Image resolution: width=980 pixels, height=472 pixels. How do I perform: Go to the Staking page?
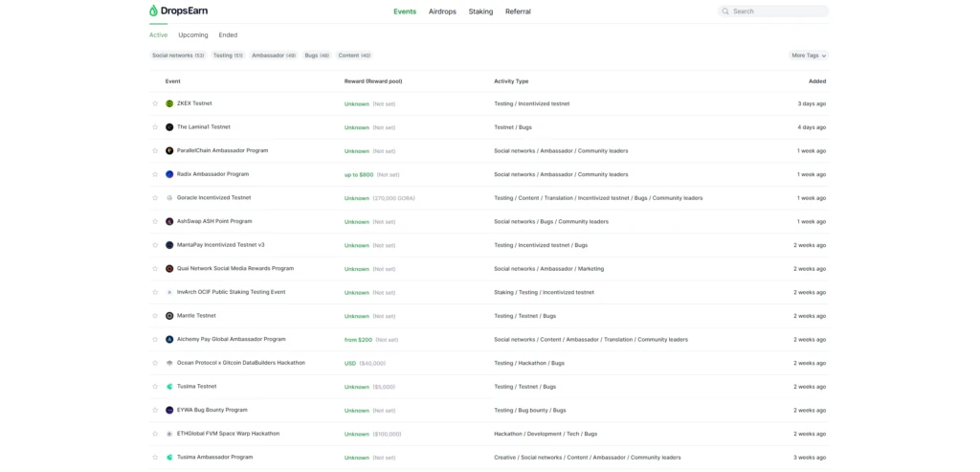pos(480,11)
